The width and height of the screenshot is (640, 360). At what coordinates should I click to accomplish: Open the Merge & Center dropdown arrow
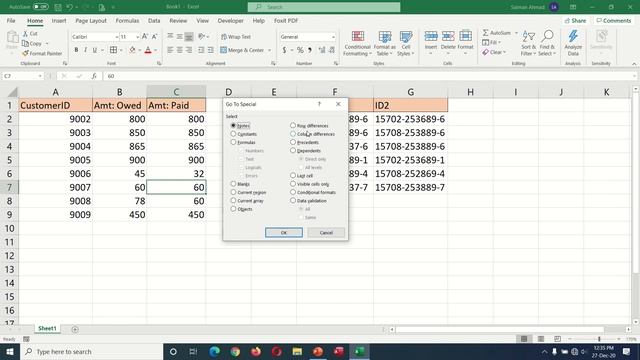coord(269,50)
